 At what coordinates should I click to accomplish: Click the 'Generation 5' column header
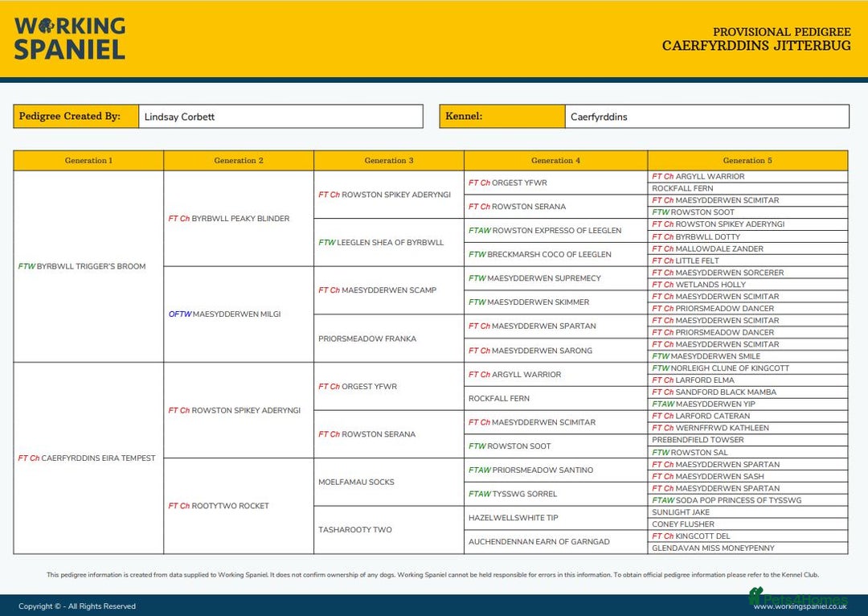(747, 161)
